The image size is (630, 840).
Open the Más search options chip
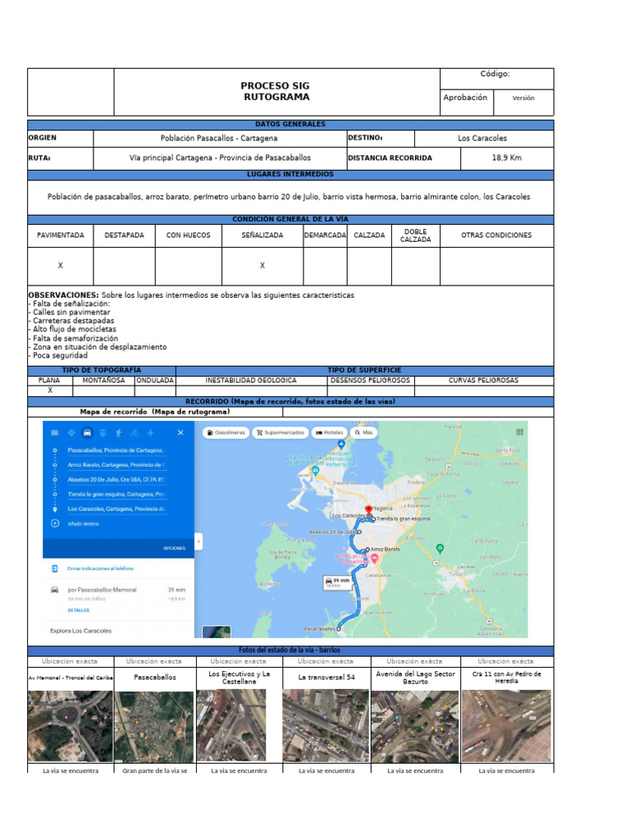point(364,432)
